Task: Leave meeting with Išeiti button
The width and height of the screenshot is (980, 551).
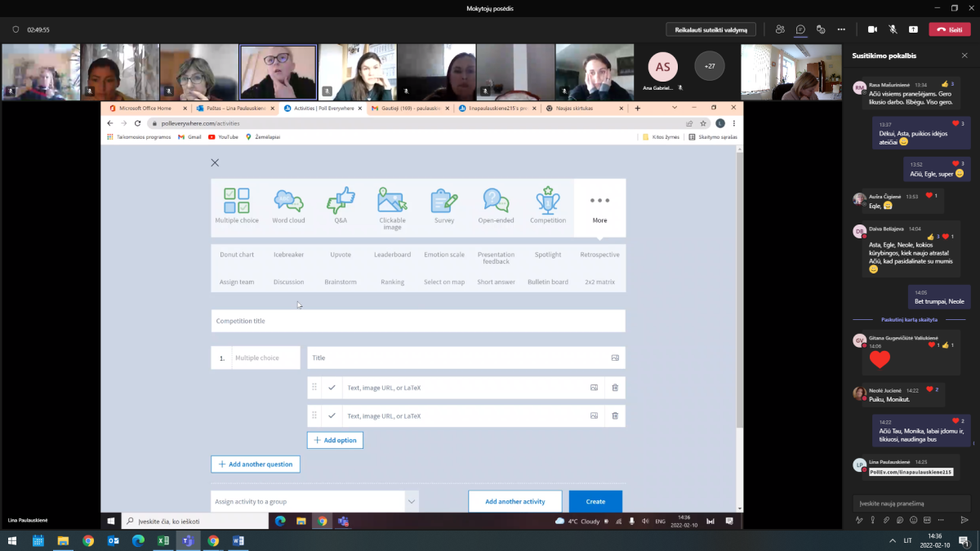Action: [x=951, y=29]
